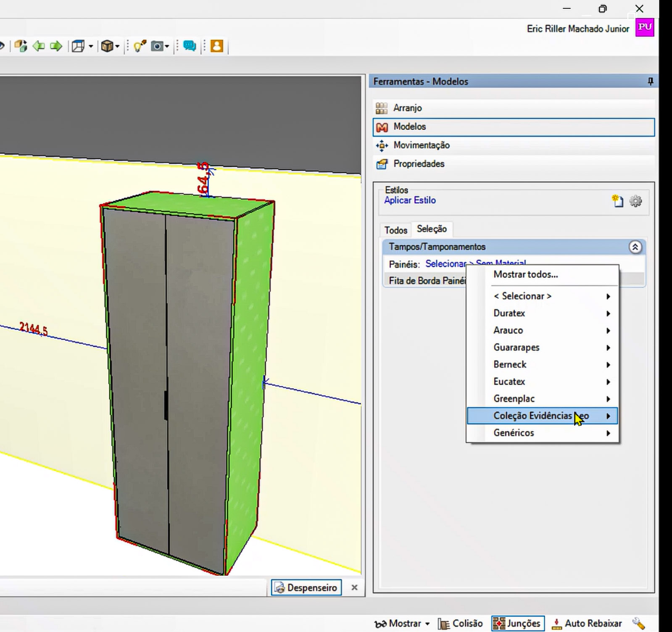This screenshot has height=632, width=672.
Task: Switch to the Todos tab
Action: point(395,230)
